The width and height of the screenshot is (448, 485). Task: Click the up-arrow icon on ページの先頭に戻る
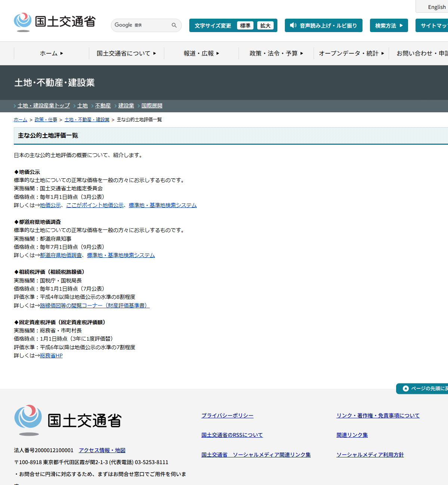[x=405, y=389]
